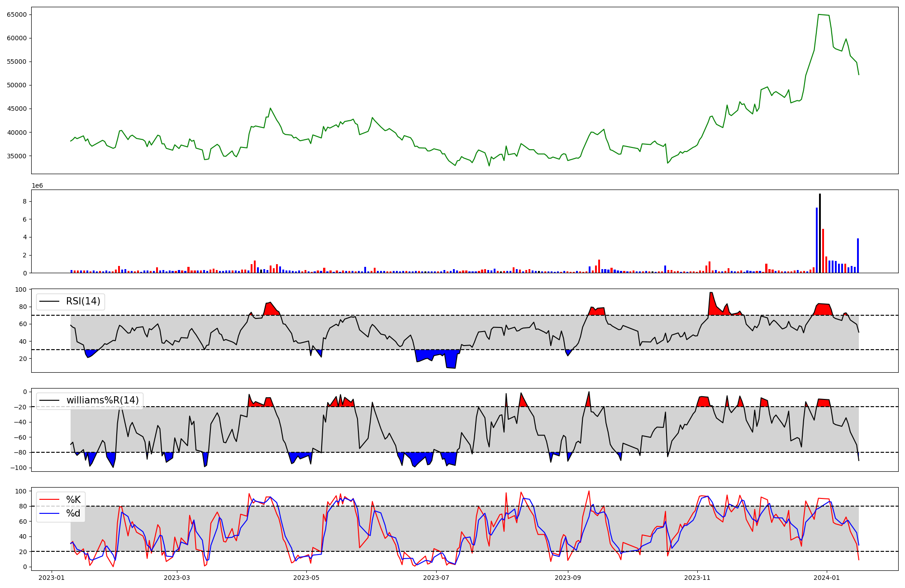Click the 1e6 scale label above volume axis
This screenshot has width=905, height=588.
point(37,185)
